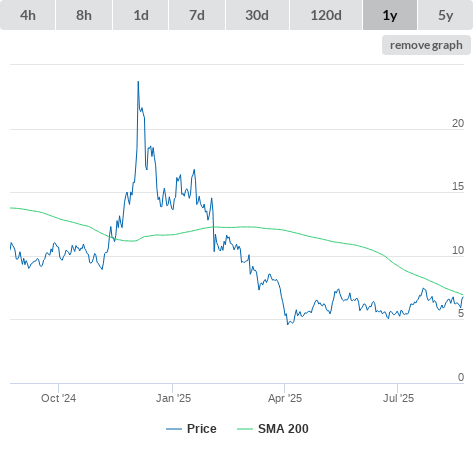
Task: Click the Jan '25 axis label
Action: tap(173, 398)
